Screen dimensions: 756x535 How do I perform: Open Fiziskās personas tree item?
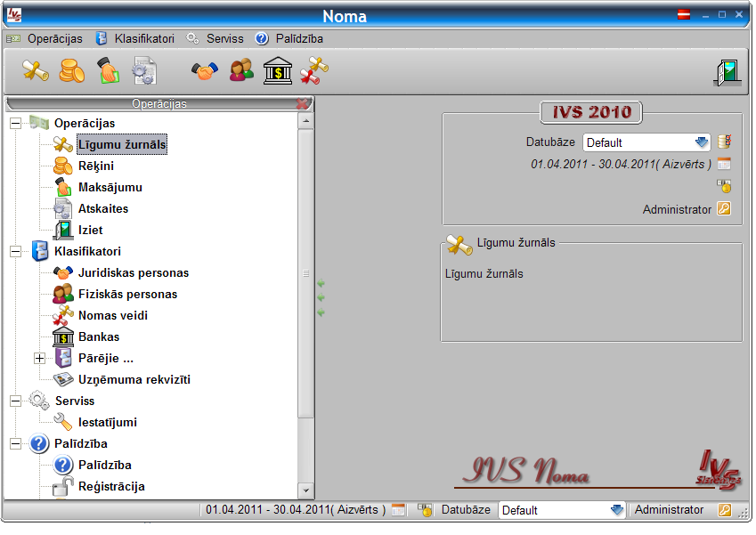(x=127, y=294)
